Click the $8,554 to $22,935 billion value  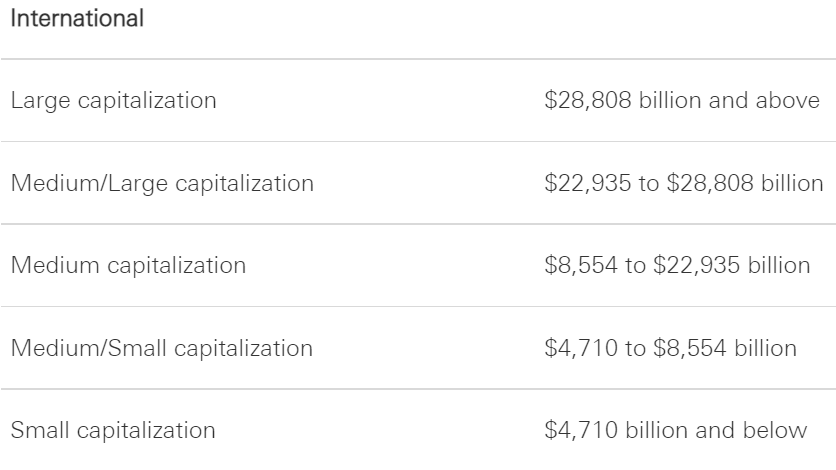pyautogui.click(x=677, y=265)
